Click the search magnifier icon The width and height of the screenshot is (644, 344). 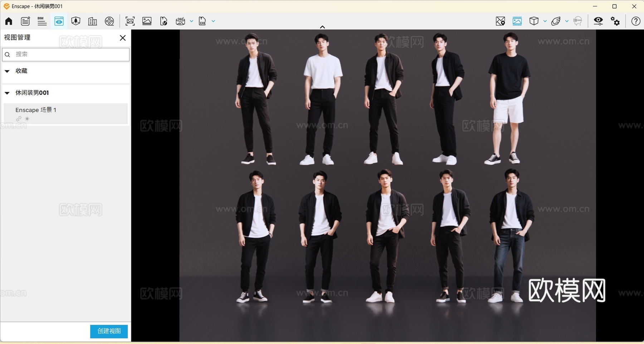(x=8, y=55)
